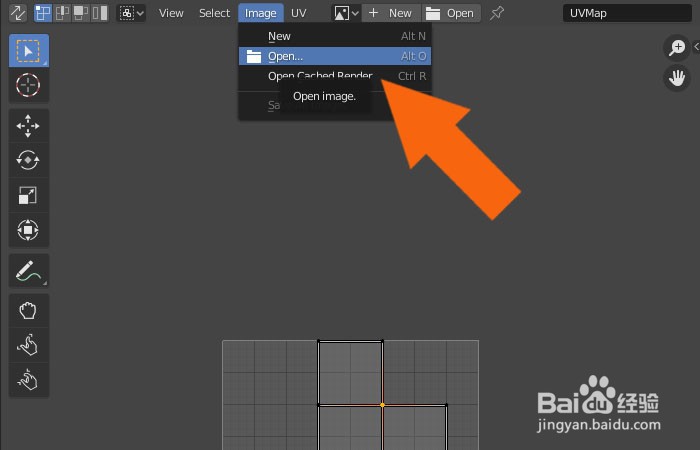This screenshot has width=700, height=450.
Task: Toggle UV Sync Selection arrows icon
Action: tap(18, 13)
